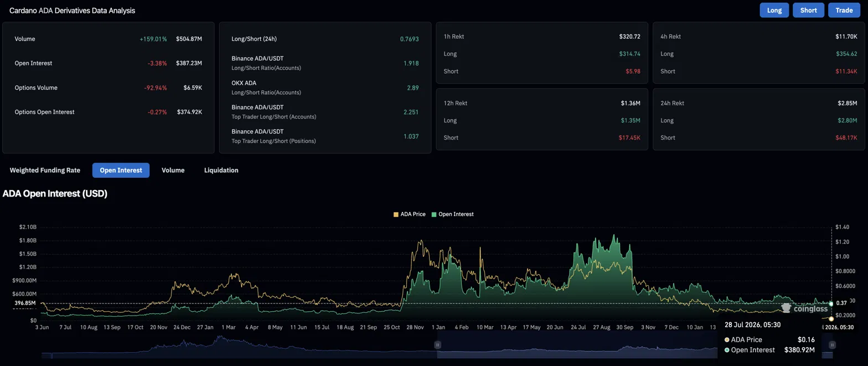The width and height of the screenshot is (868, 366).
Task: Click the -92.94% options volume change
Action: coord(155,87)
